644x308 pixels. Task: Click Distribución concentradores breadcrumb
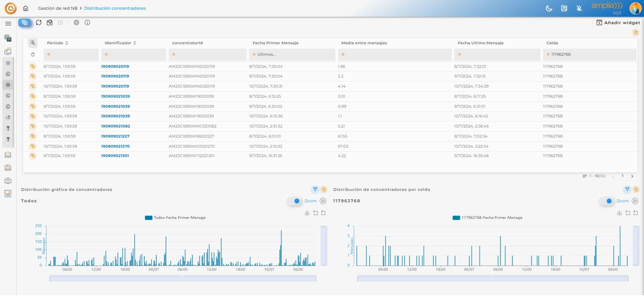click(x=115, y=8)
